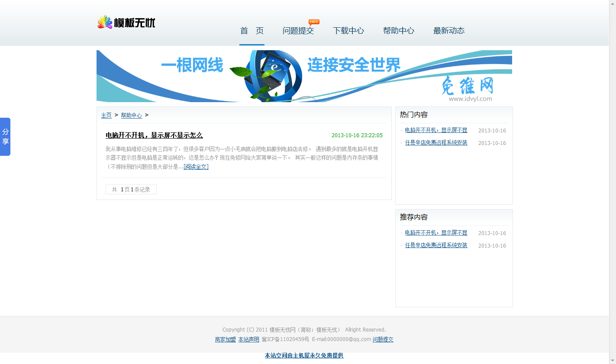The height and width of the screenshot is (364, 616).
Task: Go to 首页 in the navigation bar
Action: pos(252,31)
